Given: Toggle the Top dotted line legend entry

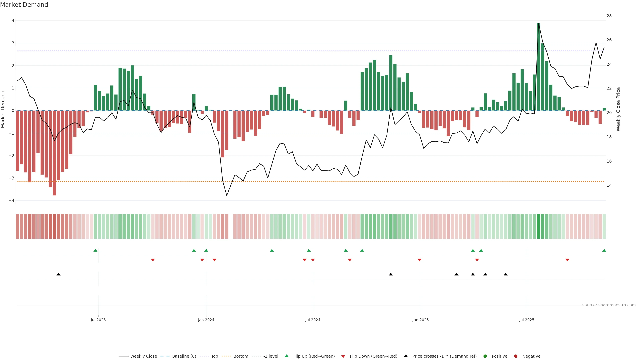Looking at the screenshot, I should click(x=214, y=356).
